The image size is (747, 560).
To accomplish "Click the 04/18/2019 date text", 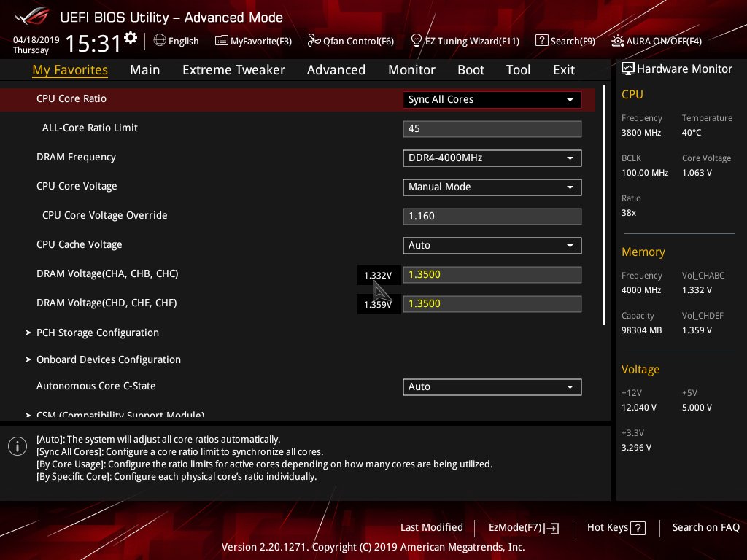I will [x=36, y=40].
